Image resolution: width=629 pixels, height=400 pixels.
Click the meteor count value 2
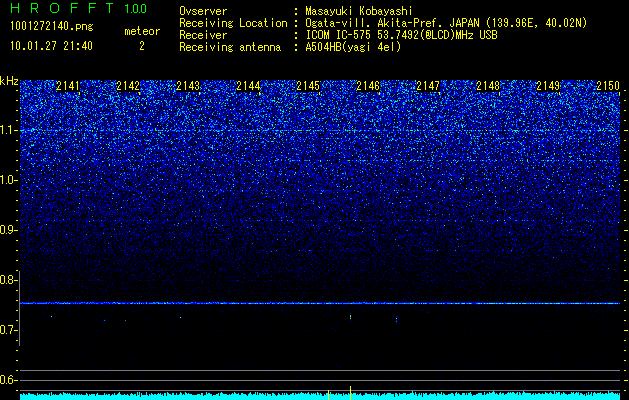(142, 46)
